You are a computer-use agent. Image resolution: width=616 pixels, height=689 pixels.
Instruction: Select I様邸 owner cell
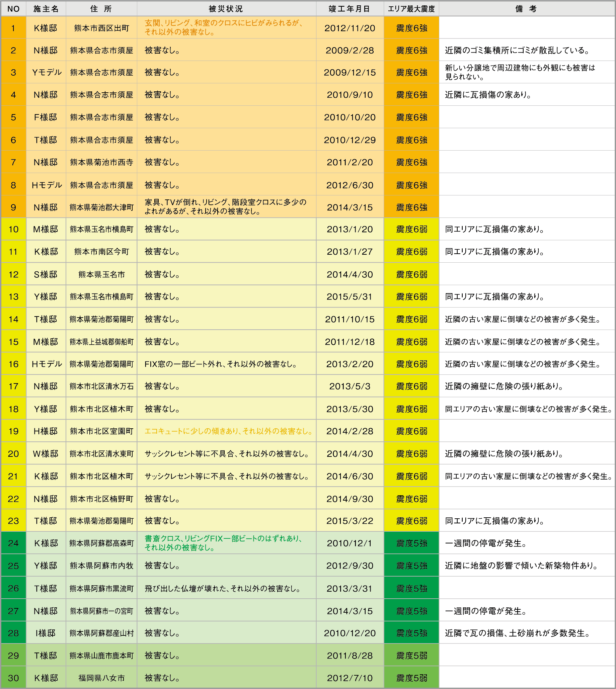click(x=47, y=633)
